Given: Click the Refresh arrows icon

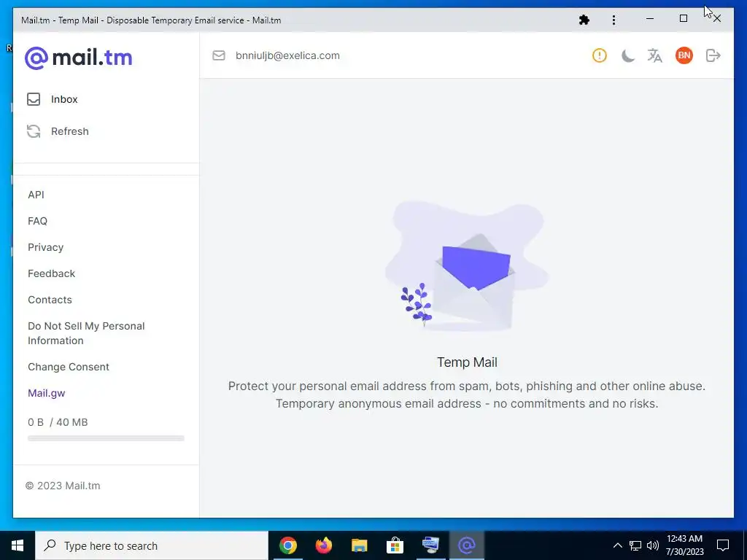Looking at the screenshot, I should pyautogui.click(x=34, y=131).
